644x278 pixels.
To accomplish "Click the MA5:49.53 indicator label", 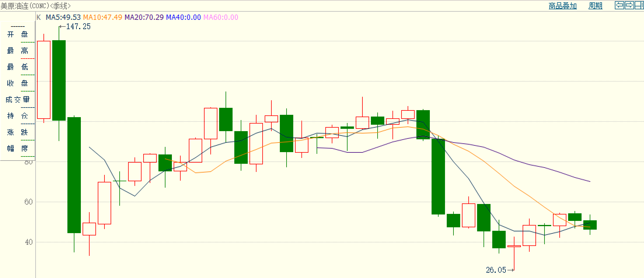I will click(x=63, y=17).
